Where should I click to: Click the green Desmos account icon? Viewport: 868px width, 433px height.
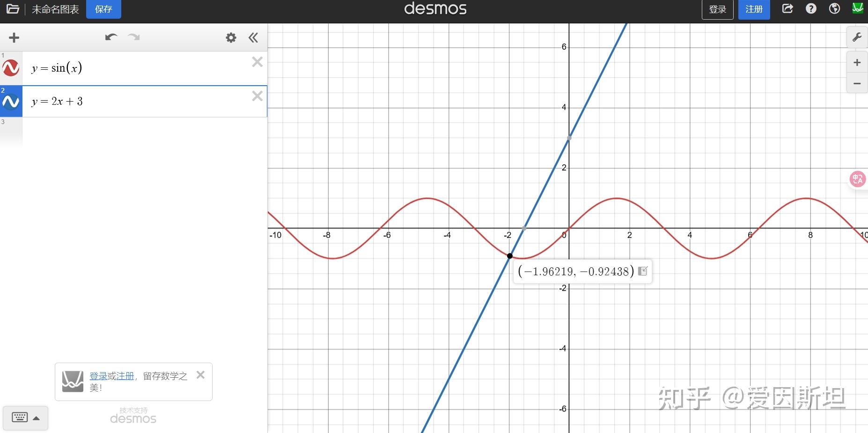tap(858, 8)
